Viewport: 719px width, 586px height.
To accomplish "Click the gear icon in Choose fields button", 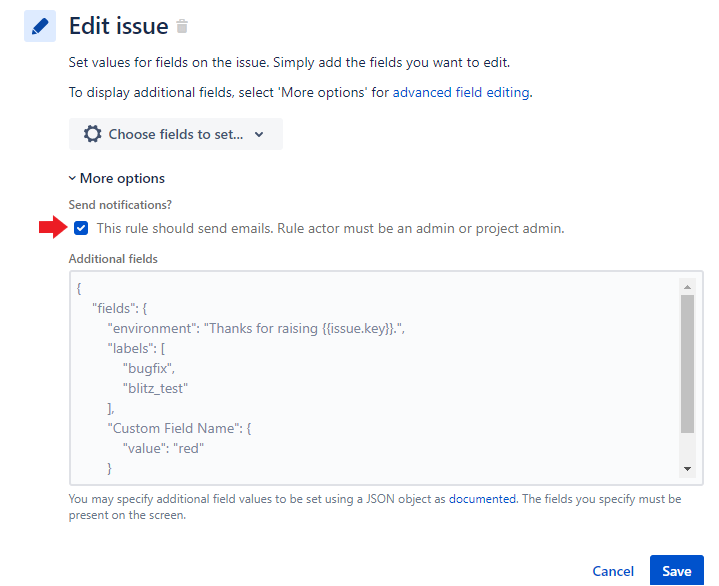I will click(92, 134).
